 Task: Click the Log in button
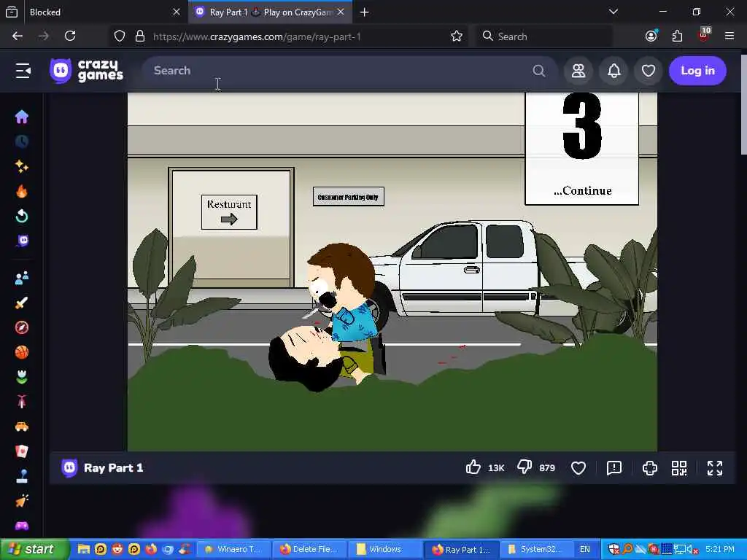[x=697, y=71]
